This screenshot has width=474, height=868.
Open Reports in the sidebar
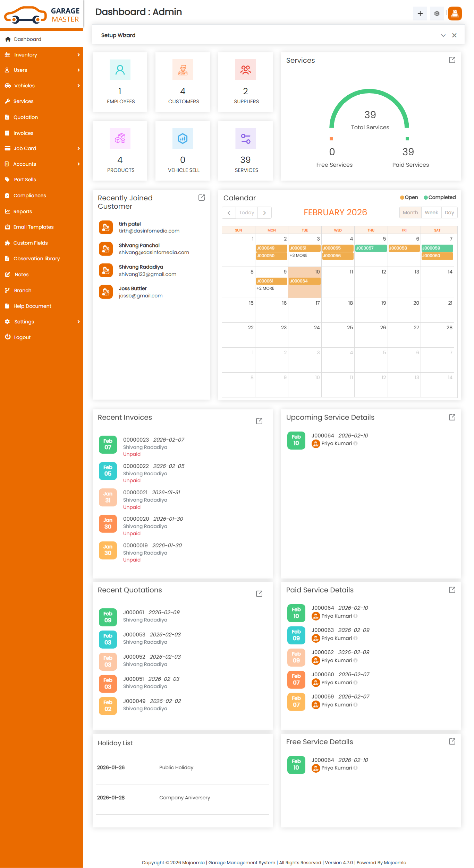[23, 211]
